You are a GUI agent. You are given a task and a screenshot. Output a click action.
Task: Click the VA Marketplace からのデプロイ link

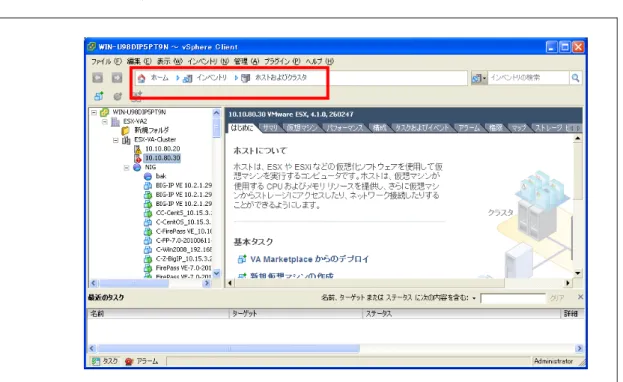click(x=310, y=260)
